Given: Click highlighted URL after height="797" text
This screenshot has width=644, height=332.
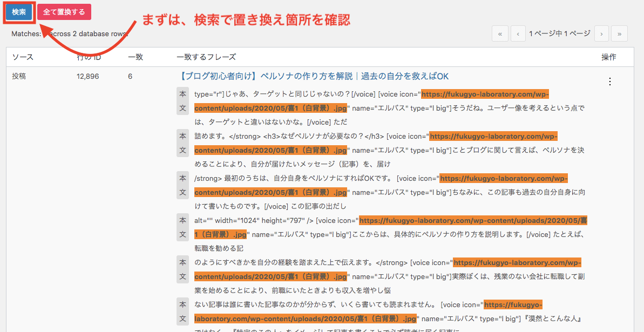Looking at the screenshot, I should (473, 221).
